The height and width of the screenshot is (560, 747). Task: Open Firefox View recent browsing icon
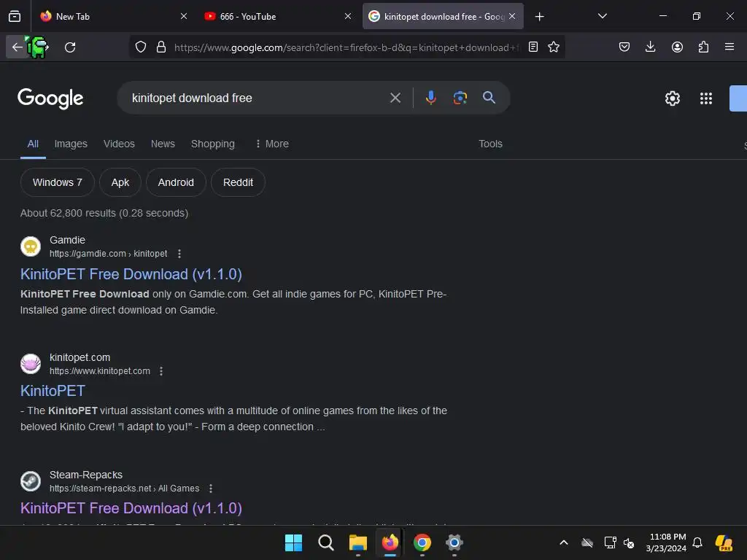pos(15,17)
